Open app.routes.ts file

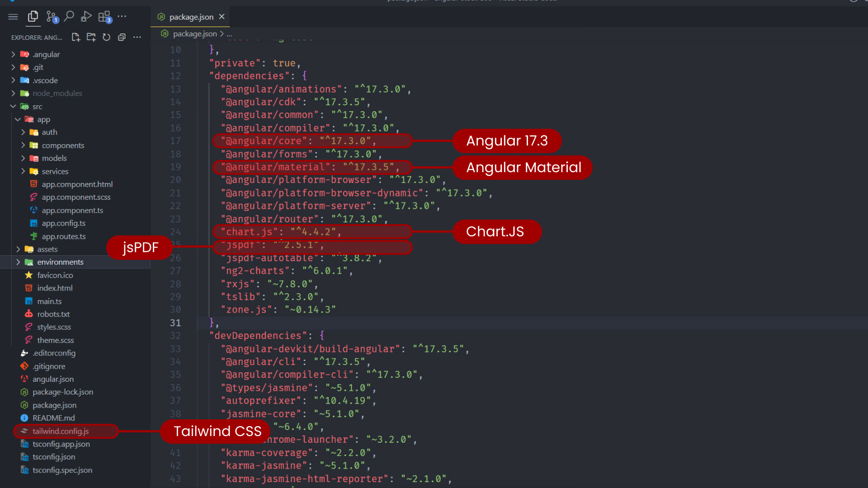tap(63, 236)
